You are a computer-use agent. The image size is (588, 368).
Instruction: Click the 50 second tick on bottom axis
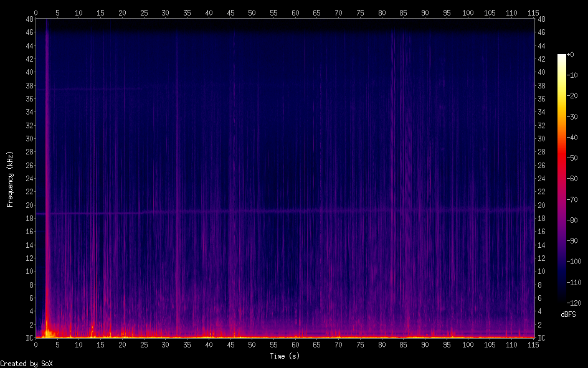[x=252, y=345]
